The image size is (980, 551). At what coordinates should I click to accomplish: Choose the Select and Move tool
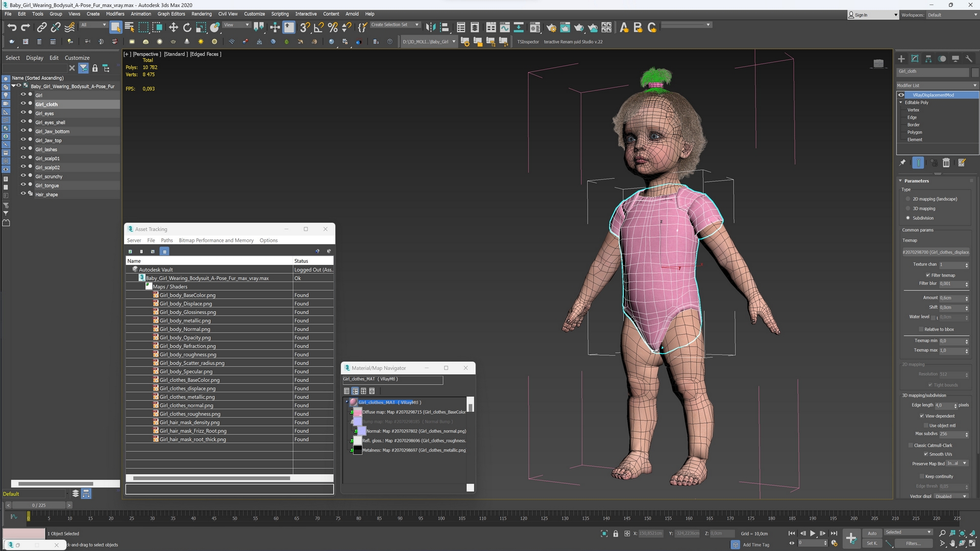(x=173, y=27)
